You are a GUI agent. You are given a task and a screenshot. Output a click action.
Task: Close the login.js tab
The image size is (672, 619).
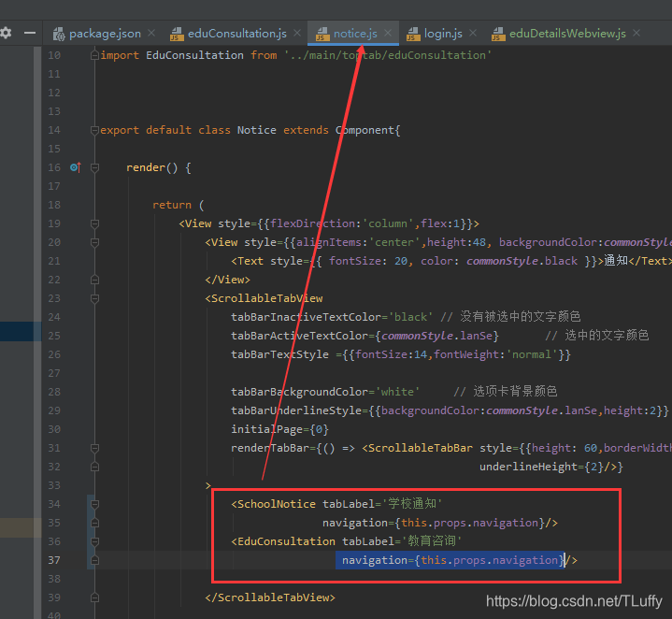point(473,33)
